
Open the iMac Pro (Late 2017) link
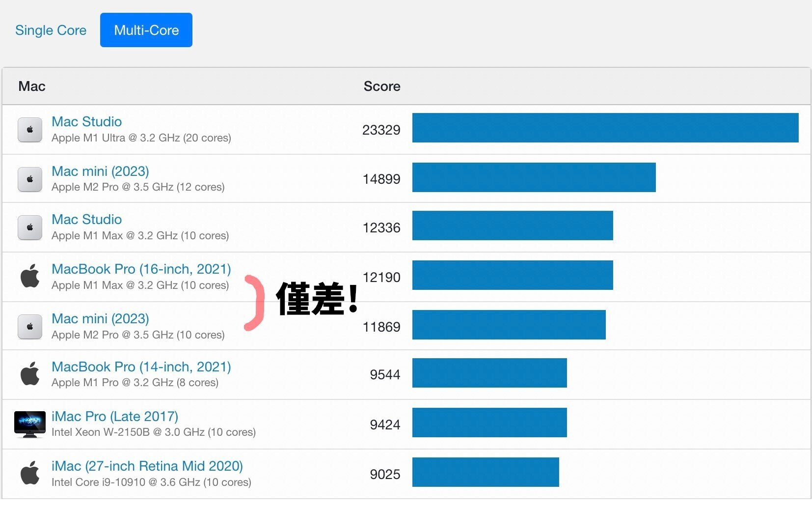tap(114, 416)
